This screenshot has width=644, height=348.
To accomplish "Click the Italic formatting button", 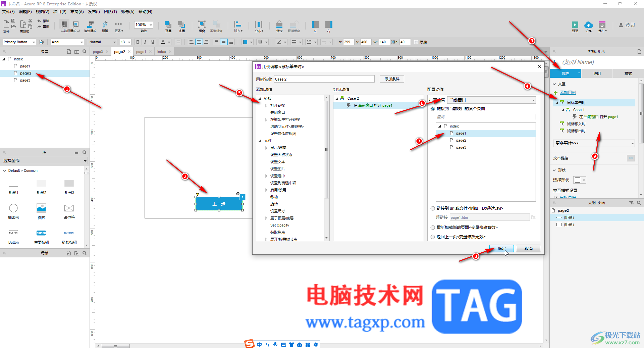I will pos(145,42).
